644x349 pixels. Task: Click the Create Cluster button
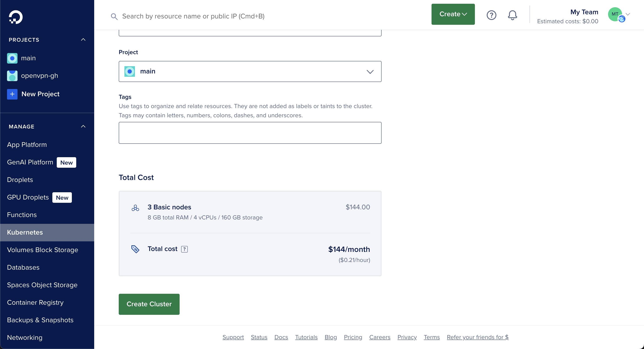point(149,304)
